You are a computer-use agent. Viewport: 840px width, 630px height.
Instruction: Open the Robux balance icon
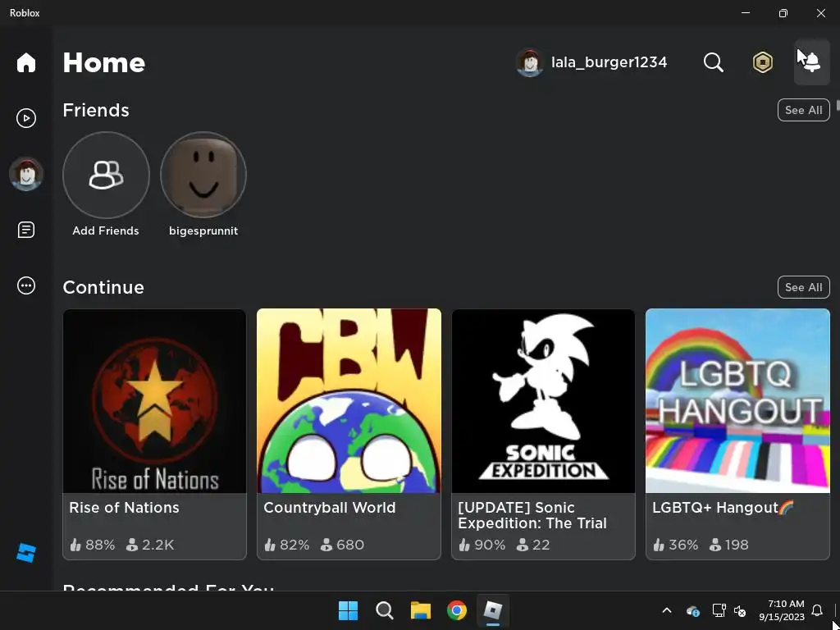click(x=762, y=62)
